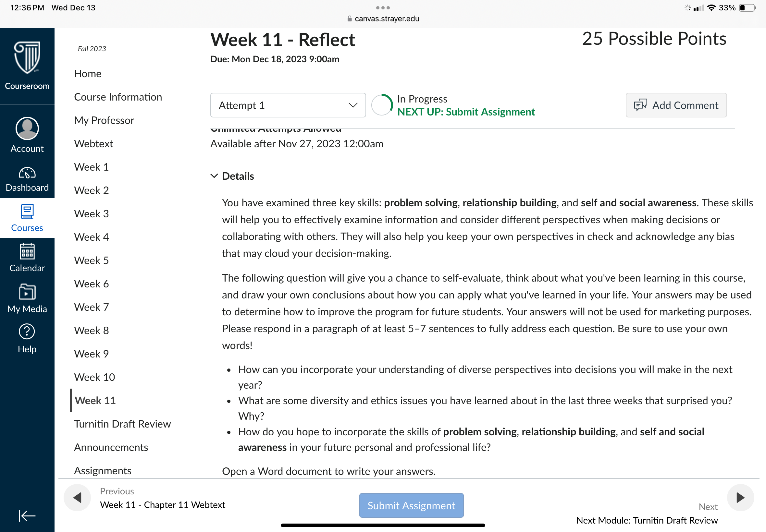Open Turnitin Draft Review in course menu
This screenshot has width=766, height=532.
[122, 424]
